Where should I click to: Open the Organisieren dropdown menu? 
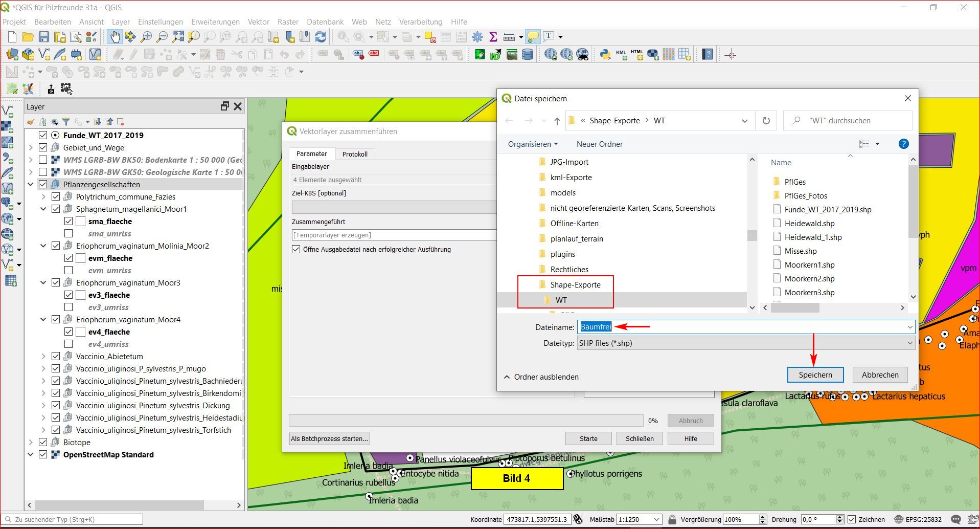point(533,144)
